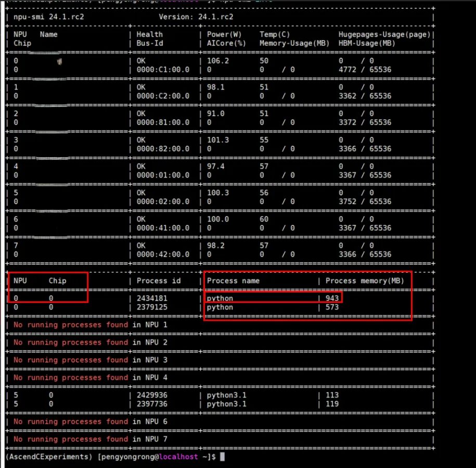Click the '(AscendCExperiments)' environment prefix
Viewport: 476px width, 468px height.
(x=49, y=457)
